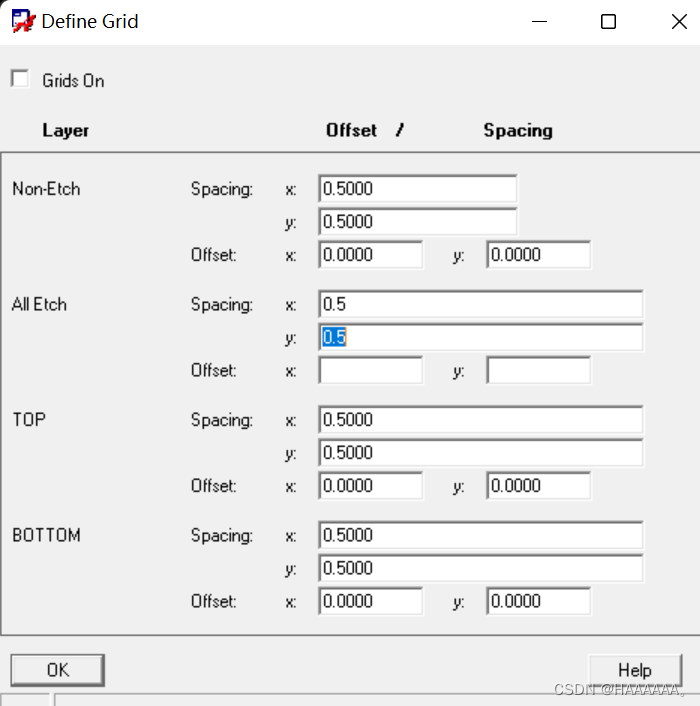Focus the All Etch offset x field
Screen dimensions: 700x706
click(x=370, y=371)
